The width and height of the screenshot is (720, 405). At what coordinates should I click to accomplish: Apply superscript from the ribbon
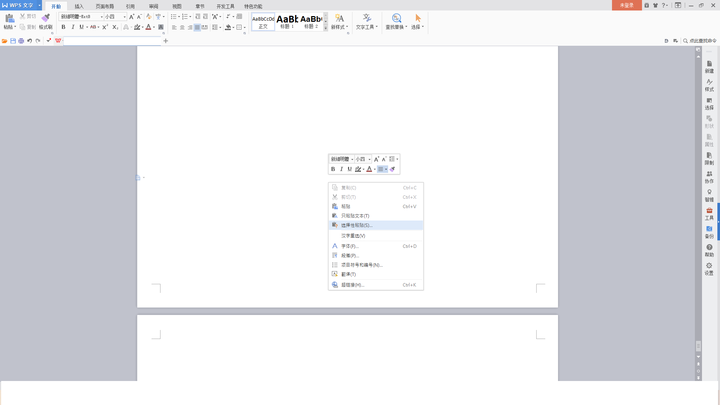pyautogui.click(x=105, y=27)
